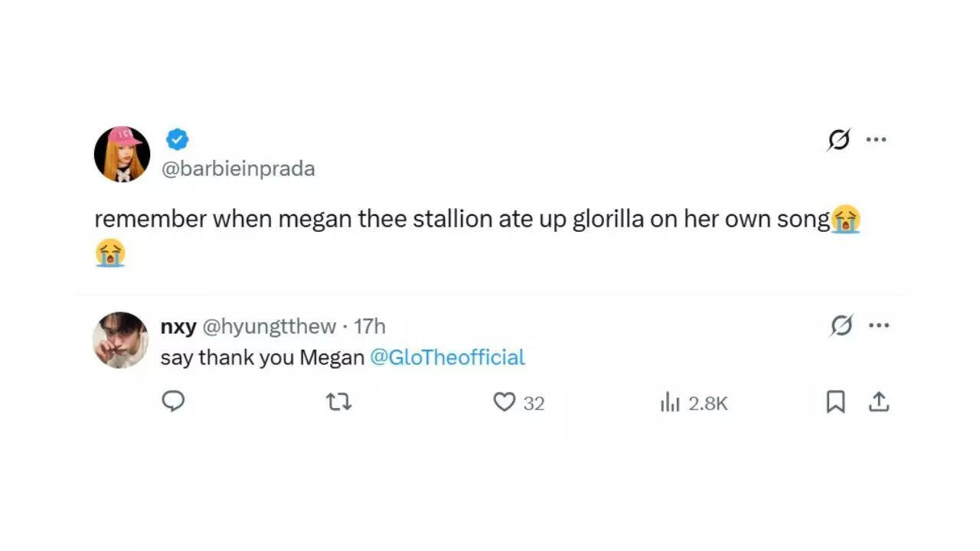Click @barbieinprada's username
Viewport: 980px width, 551px height.
click(x=238, y=168)
